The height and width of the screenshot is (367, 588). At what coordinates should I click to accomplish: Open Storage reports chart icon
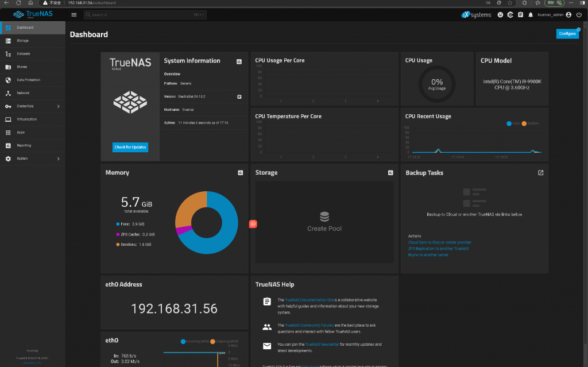click(390, 172)
